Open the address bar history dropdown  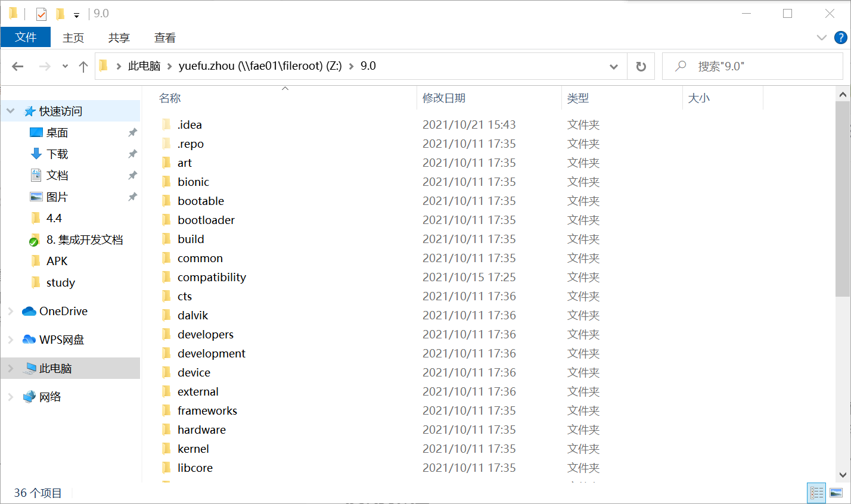[x=614, y=66]
